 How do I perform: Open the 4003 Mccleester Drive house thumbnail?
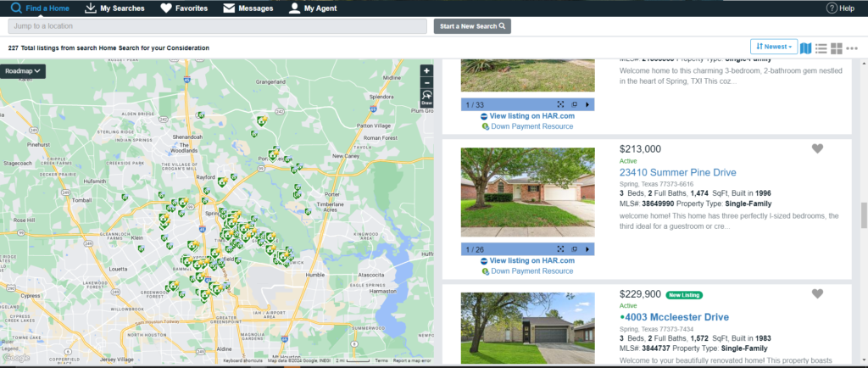coord(527,329)
